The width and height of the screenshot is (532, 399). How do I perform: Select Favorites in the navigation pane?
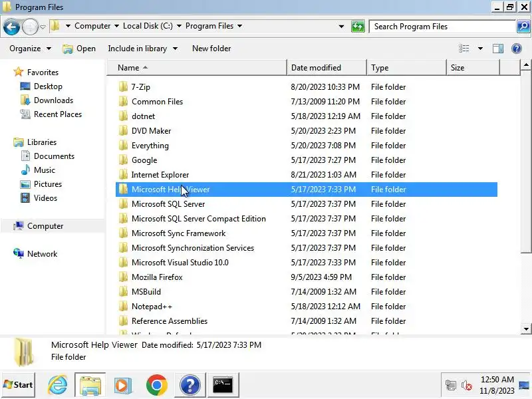43,72
